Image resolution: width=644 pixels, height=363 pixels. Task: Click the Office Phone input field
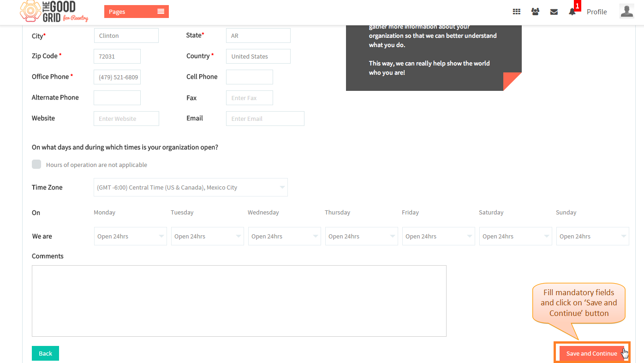click(117, 77)
